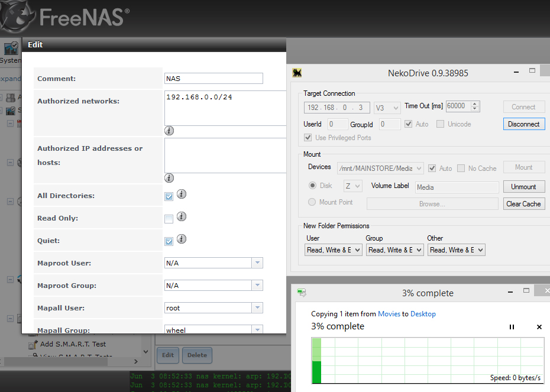The width and height of the screenshot is (550, 392).
Task: Click the Movies source link
Action: coord(389,314)
